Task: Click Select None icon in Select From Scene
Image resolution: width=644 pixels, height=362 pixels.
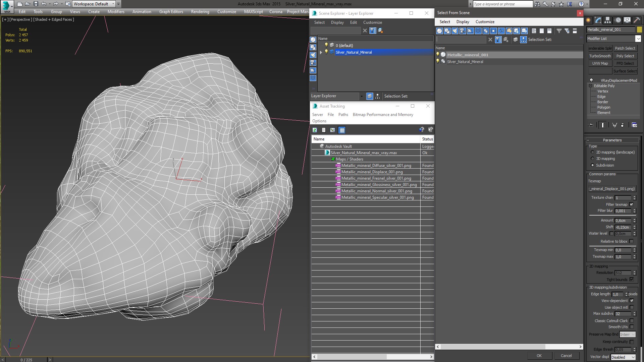Action: (542, 31)
